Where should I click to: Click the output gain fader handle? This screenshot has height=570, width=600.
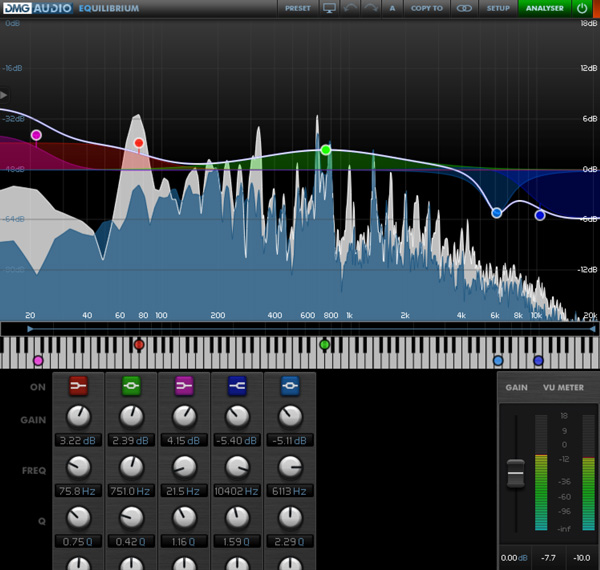coord(515,473)
